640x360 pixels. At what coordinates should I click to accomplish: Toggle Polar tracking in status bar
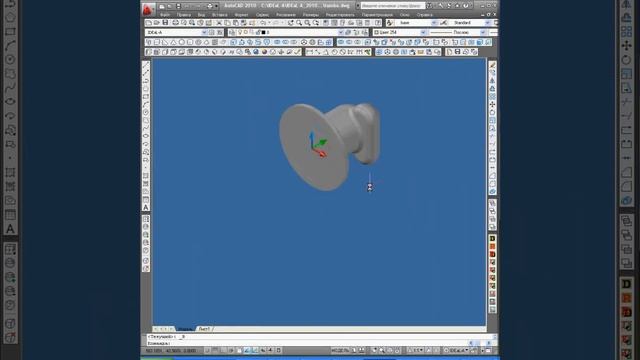(x=231, y=351)
